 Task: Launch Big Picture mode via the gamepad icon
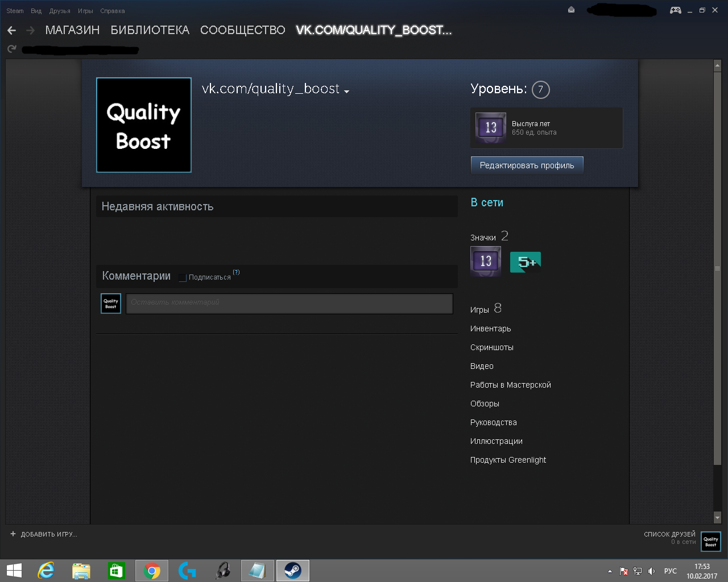pos(676,10)
